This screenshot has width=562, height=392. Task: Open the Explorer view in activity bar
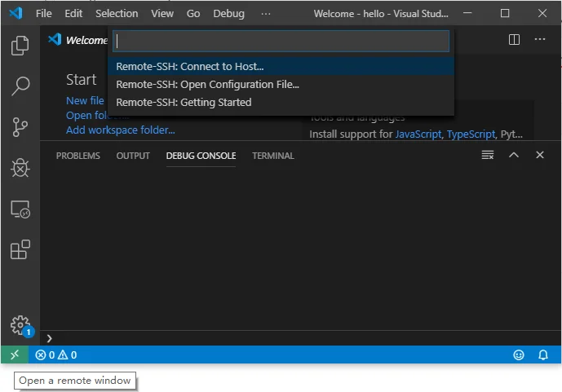click(20, 46)
